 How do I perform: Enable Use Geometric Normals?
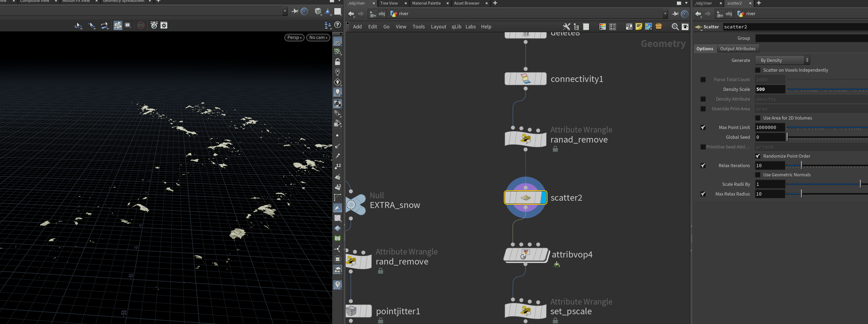(758, 175)
